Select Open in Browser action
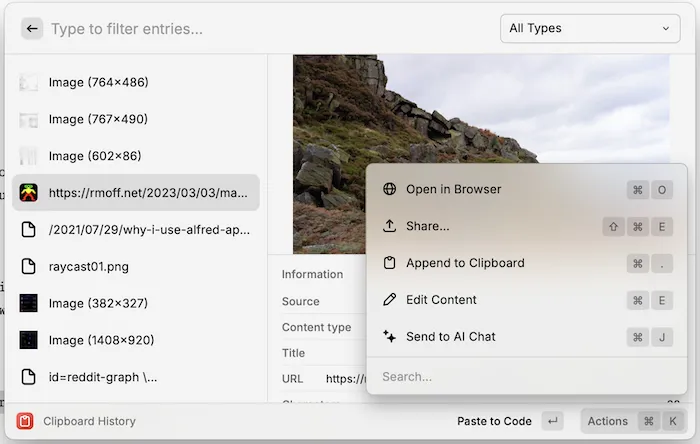This screenshot has width=700, height=444. pos(454,189)
